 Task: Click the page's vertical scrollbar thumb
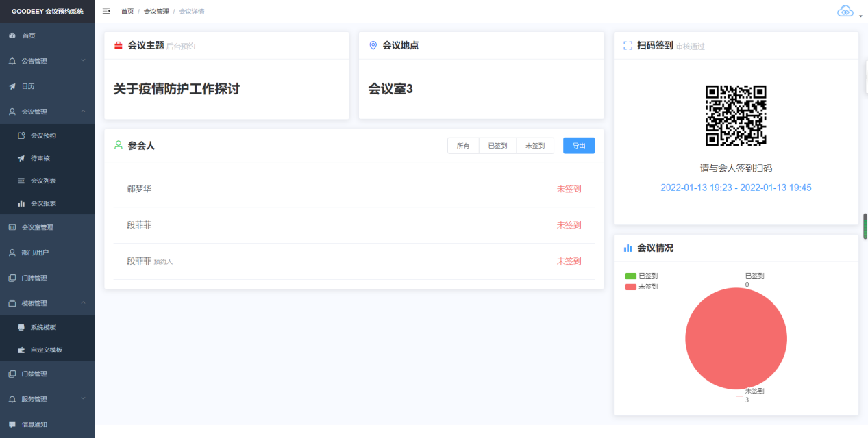[865, 227]
